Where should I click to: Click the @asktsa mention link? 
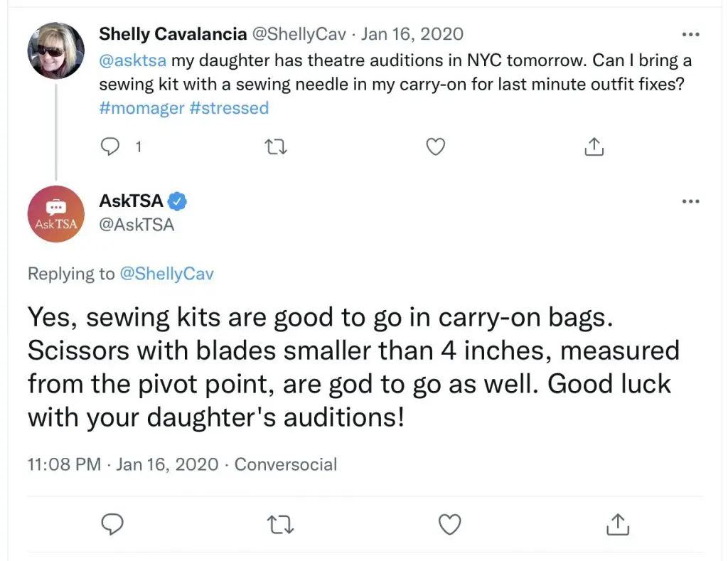click(133, 60)
